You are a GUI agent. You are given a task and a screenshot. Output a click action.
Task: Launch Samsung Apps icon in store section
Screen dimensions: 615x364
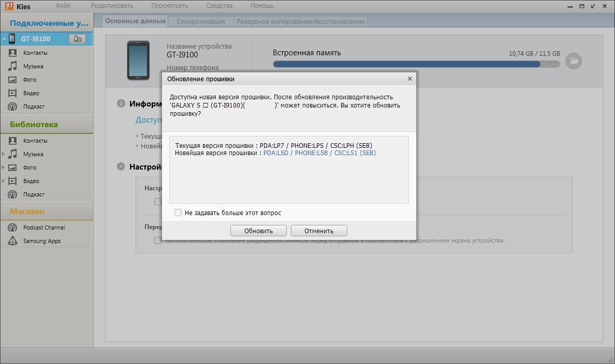(12, 241)
